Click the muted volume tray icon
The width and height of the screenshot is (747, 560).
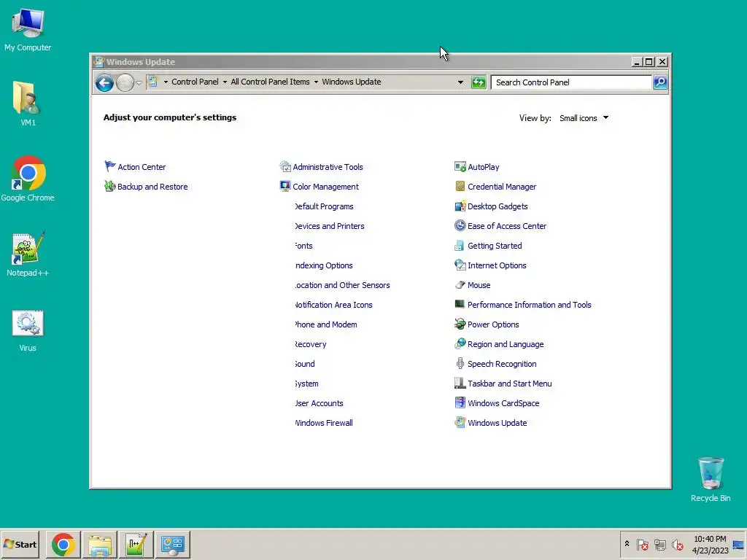pyautogui.click(x=678, y=544)
